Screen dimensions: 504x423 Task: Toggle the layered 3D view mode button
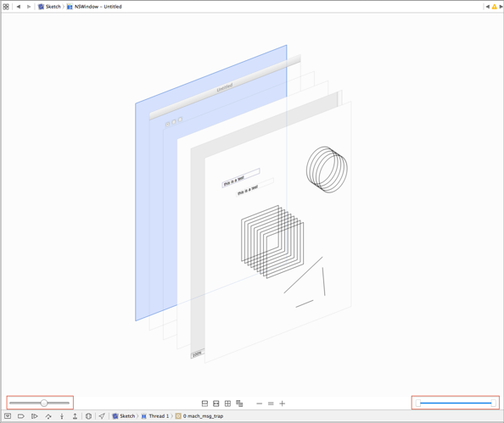(239, 404)
